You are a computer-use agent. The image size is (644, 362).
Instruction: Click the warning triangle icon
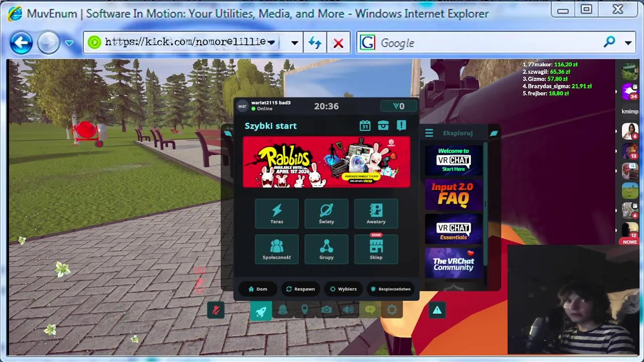tap(437, 311)
